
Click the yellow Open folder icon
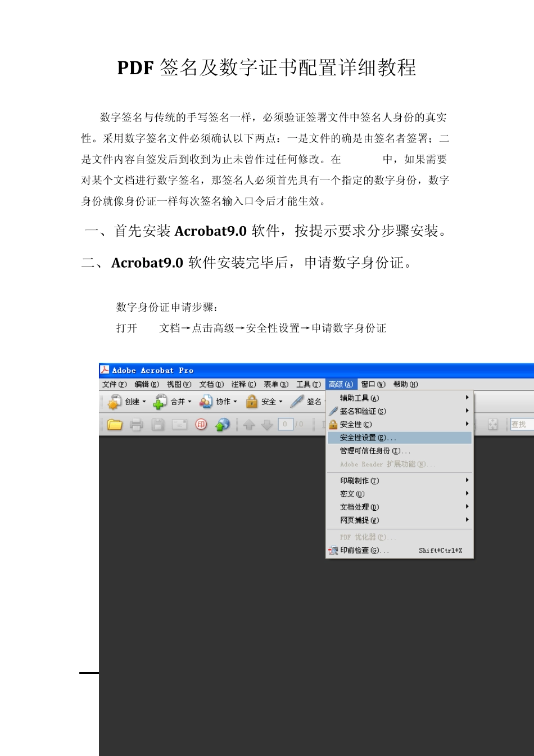pyautogui.click(x=115, y=425)
